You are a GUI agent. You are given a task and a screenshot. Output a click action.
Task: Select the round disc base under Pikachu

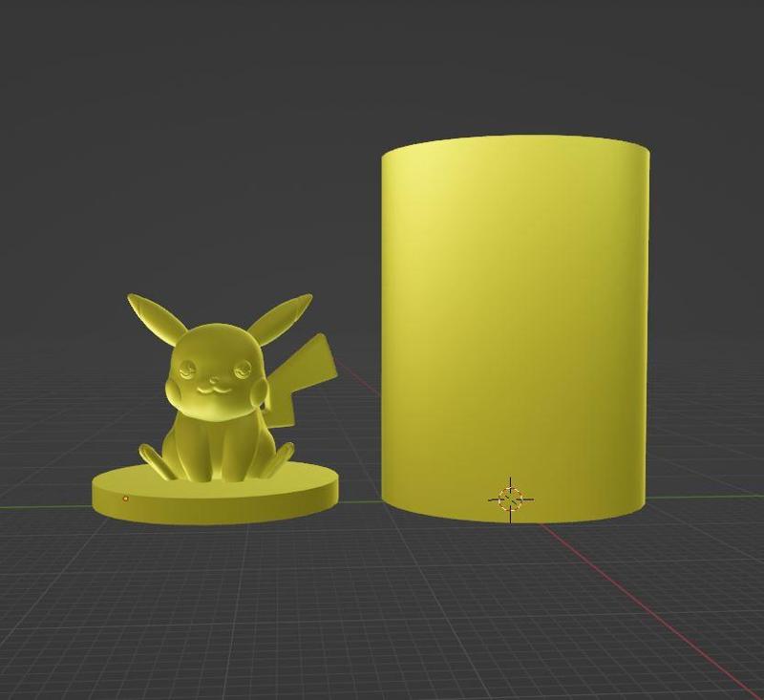point(215,494)
